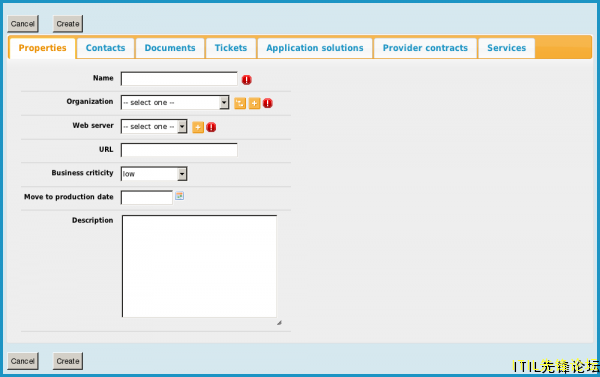Click the Description textarea resize handle
This screenshot has width=600, height=377.
coord(279,323)
